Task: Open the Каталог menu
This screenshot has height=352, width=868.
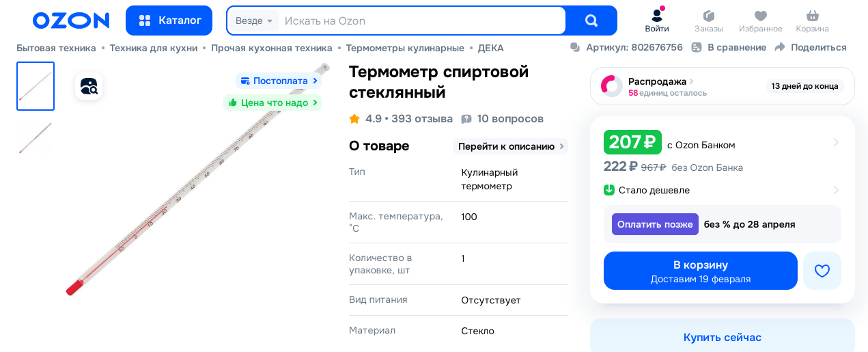Action: pyautogui.click(x=169, y=21)
